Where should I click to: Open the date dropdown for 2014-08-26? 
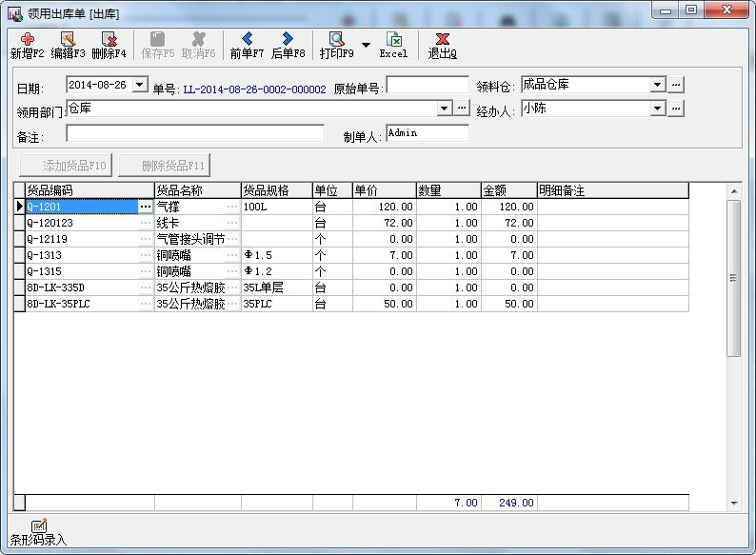coord(141,85)
